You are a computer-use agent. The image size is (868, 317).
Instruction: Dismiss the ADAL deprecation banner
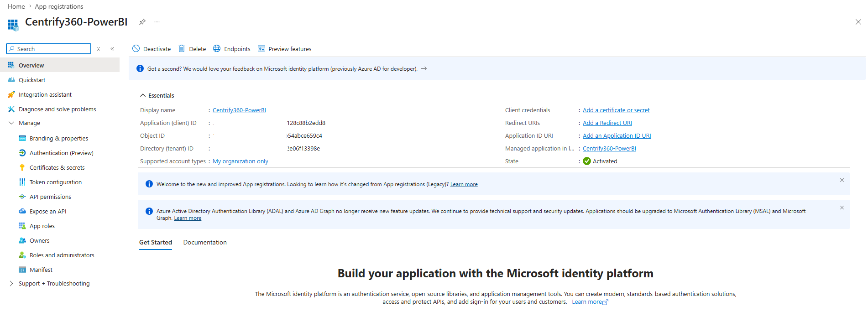pos(842,208)
